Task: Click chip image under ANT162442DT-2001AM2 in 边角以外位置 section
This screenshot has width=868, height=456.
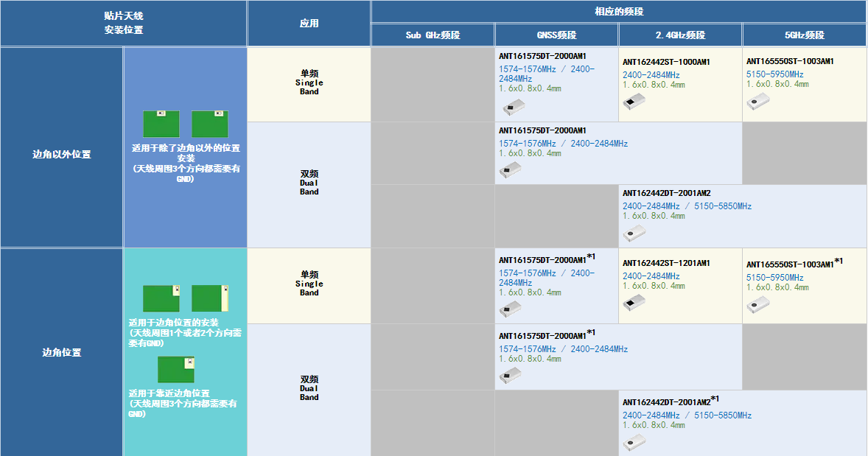Action: tap(634, 233)
